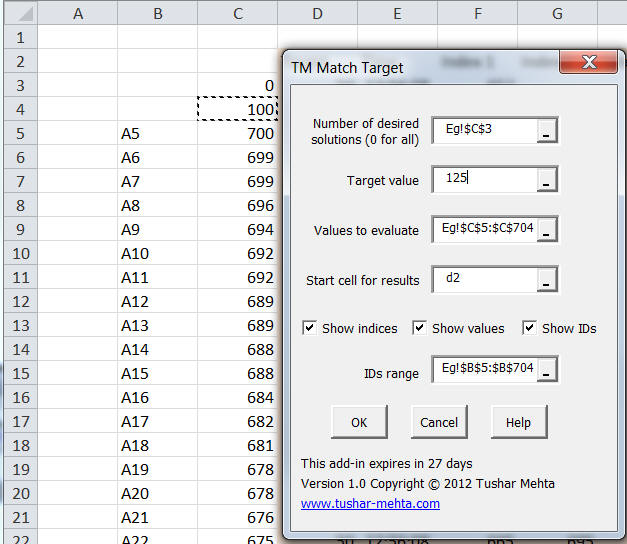Uncheck the Show values checkbox
The width and height of the screenshot is (627, 544).
(420, 328)
